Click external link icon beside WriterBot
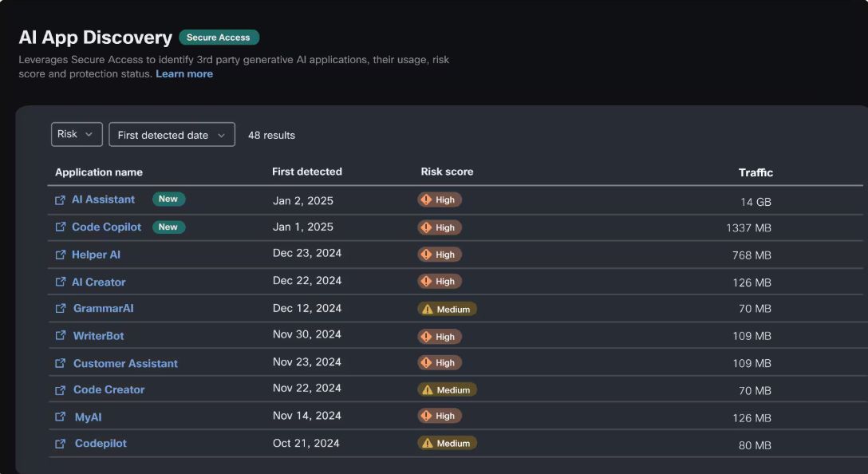 click(x=60, y=336)
